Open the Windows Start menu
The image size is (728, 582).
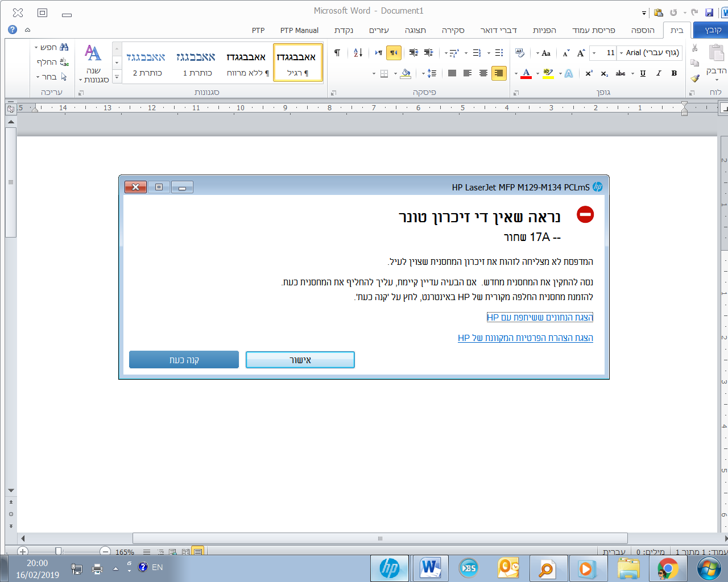click(709, 568)
